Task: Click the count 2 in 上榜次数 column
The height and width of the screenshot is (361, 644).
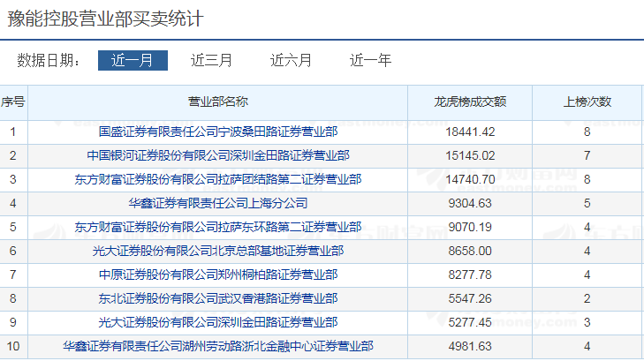Action: point(587,298)
